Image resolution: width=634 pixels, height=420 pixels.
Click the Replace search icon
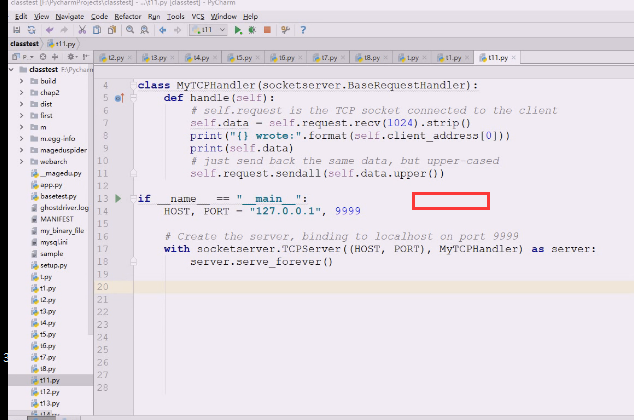pos(144,30)
